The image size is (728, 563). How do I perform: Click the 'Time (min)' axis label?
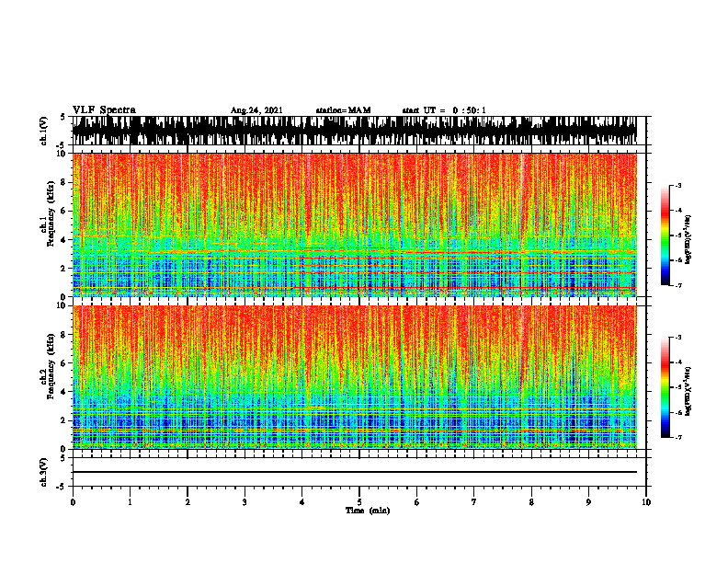(x=368, y=511)
